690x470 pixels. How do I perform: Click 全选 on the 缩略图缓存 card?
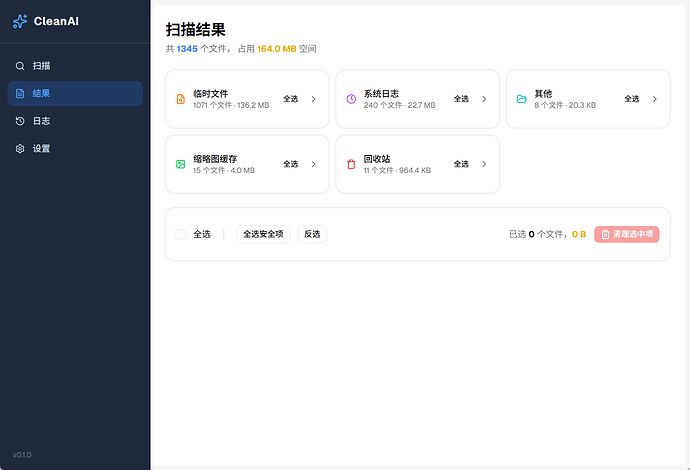tap(290, 164)
